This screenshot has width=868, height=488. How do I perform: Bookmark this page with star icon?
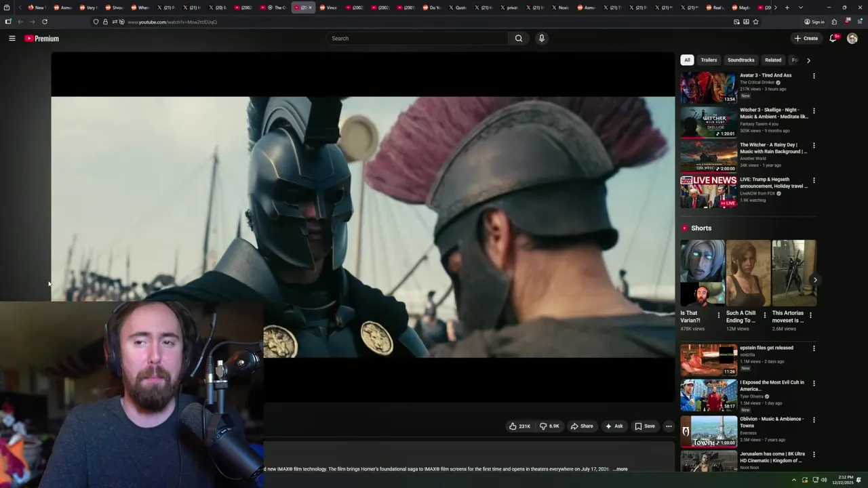coord(755,22)
